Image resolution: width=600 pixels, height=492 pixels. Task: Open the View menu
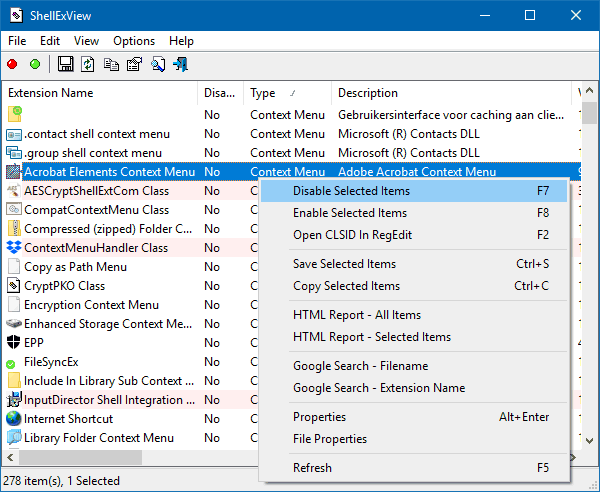tap(86, 41)
